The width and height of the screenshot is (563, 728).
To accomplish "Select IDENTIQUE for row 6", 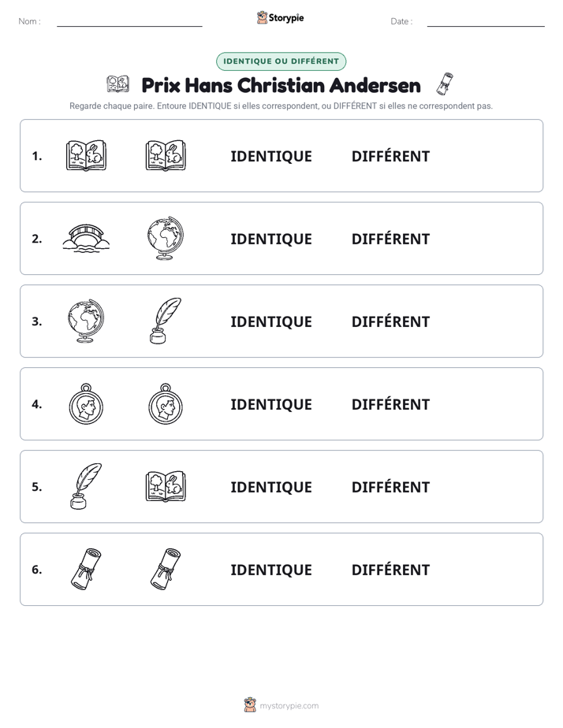I will click(271, 570).
